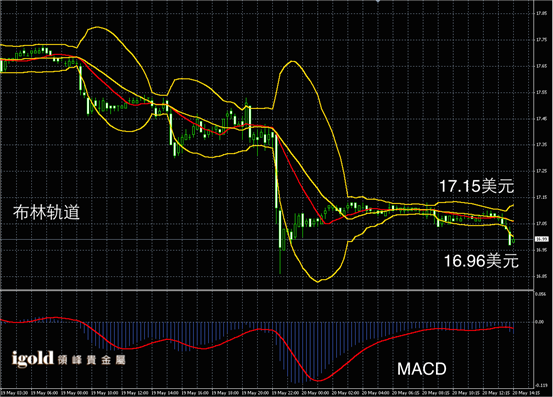The width and height of the screenshot is (553, 397).
Task: Click the 17.05 price axis tick
Action: tap(542, 224)
